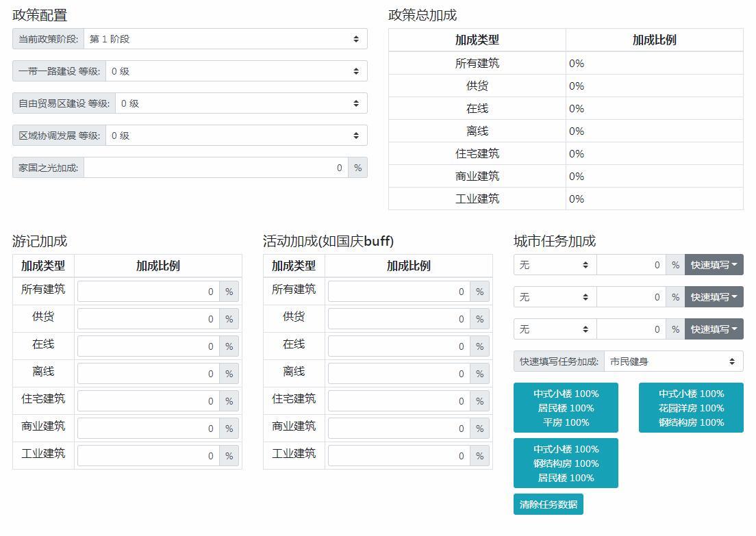Open the 当前政策阶段 dropdown

click(x=226, y=39)
